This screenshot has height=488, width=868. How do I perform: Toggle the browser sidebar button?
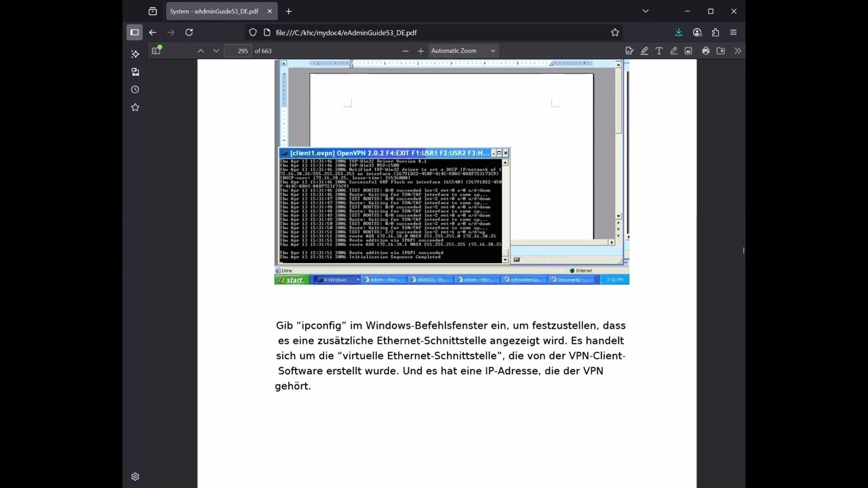pyautogui.click(x=135, y=32)
